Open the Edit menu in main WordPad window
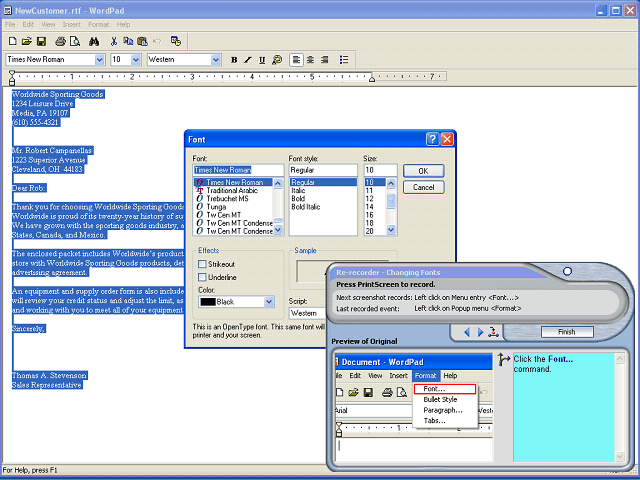 tap(28, 24)
